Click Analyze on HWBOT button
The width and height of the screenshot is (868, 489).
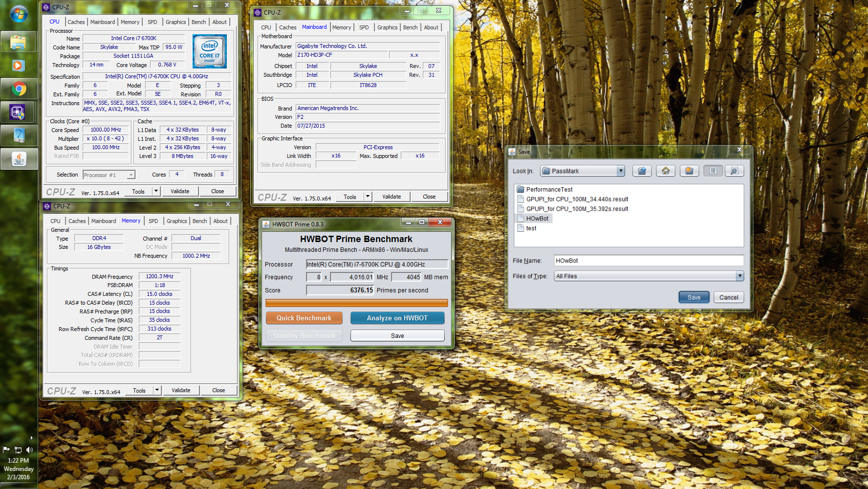click(397, 318)
